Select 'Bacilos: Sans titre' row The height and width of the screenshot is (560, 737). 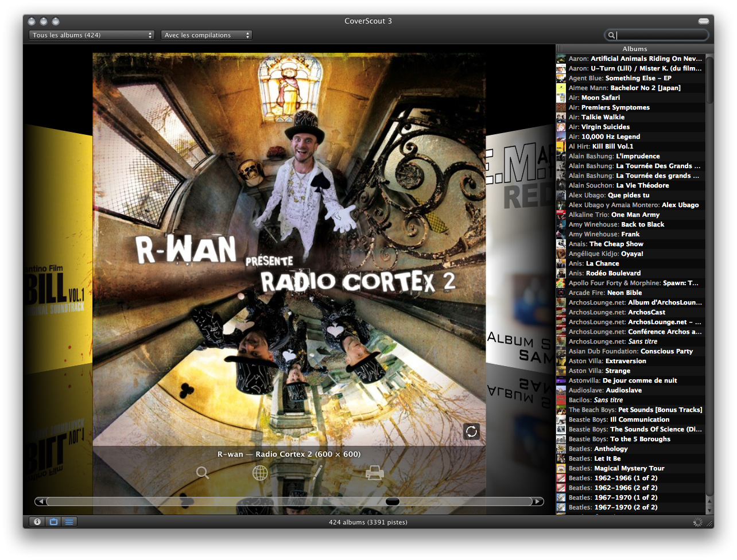[x=630, y=400]
